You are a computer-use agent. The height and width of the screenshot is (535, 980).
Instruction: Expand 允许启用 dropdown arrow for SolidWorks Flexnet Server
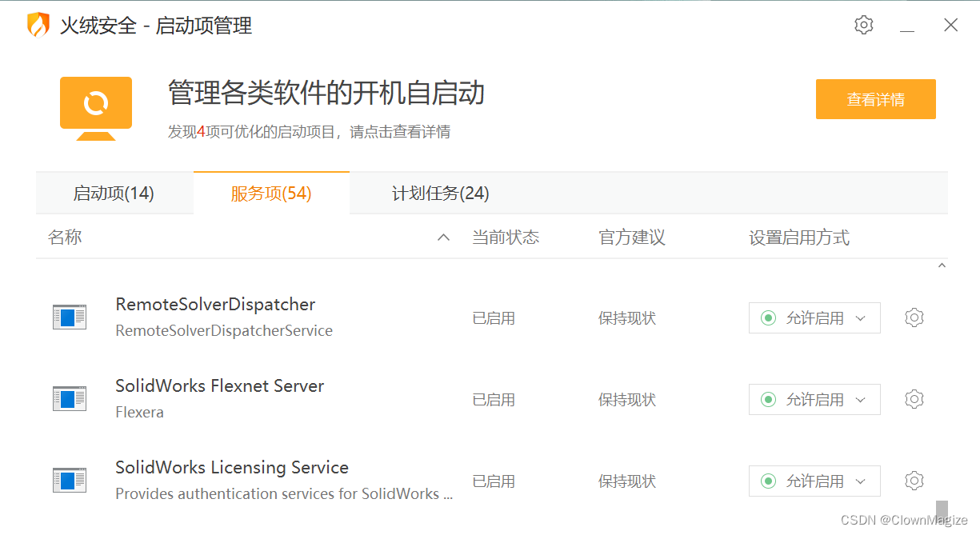pyautogui.click(x=861, y=400)
